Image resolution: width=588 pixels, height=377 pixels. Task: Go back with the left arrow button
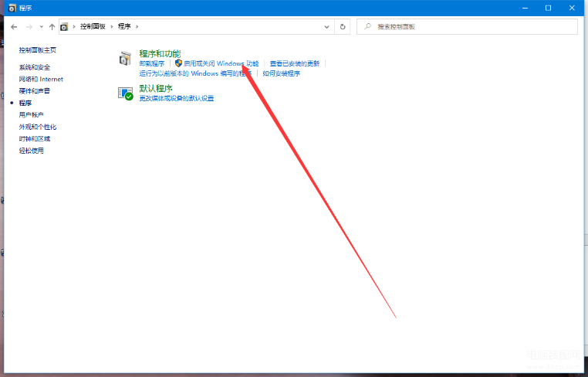coord(14,27)
